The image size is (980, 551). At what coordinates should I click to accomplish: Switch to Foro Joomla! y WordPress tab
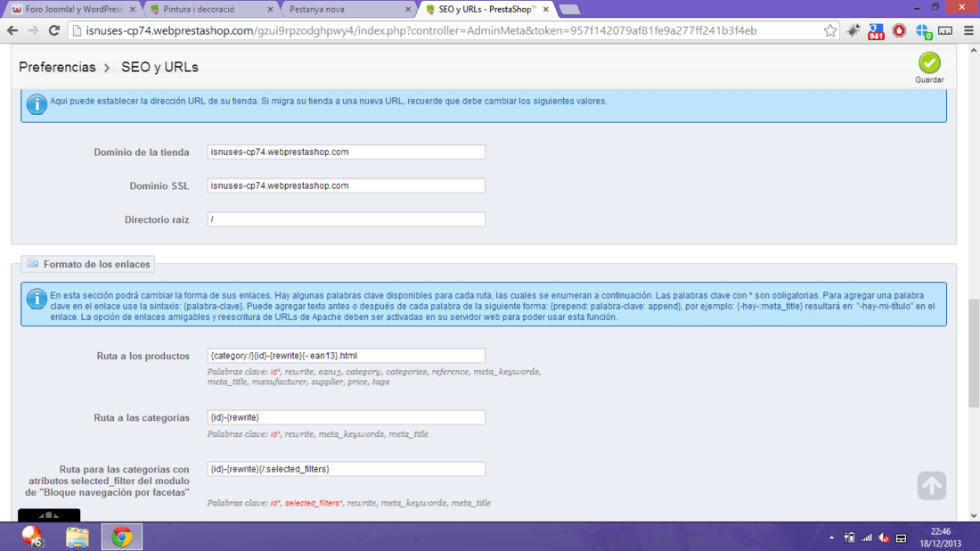point(72,10)
